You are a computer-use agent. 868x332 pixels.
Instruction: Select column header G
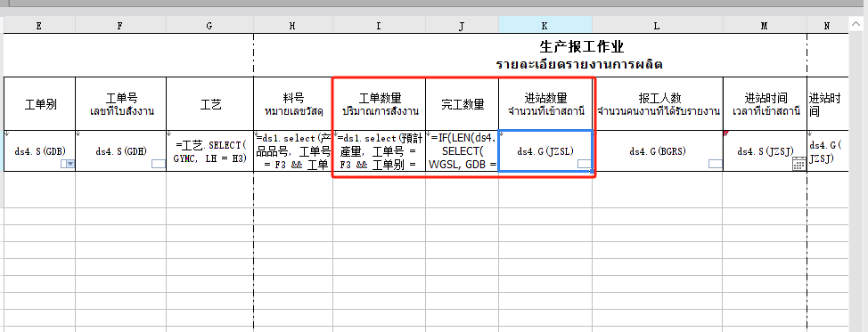[209, 26]
